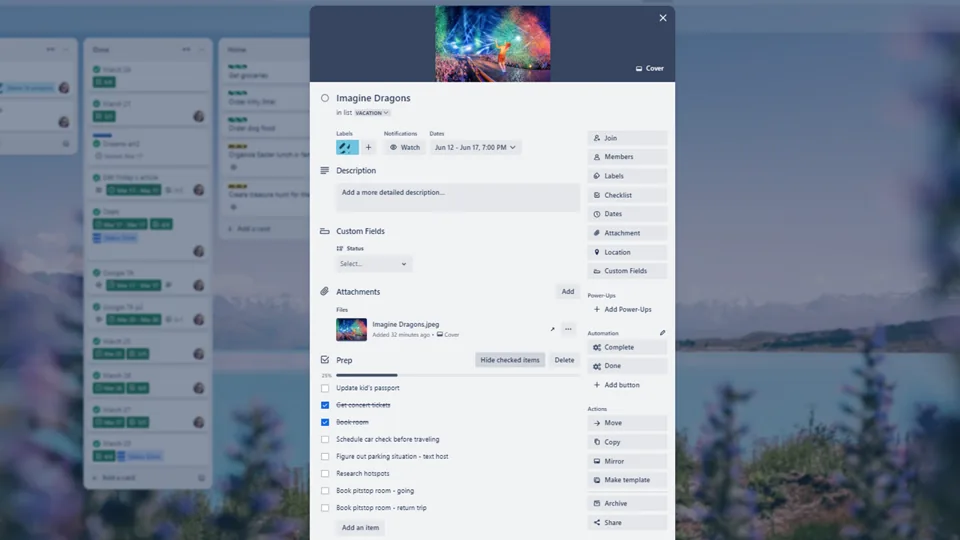The height and width of the screenshot is (540, 960).
Task: Check Update kid's passport item
Action: 325,388
